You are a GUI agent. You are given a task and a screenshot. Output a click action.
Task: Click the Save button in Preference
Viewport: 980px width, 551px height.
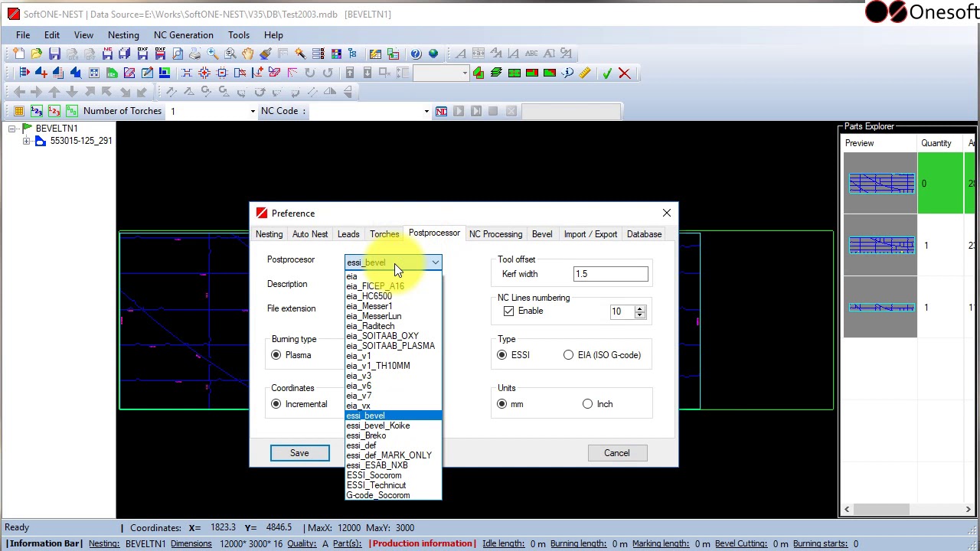[299, 453]
